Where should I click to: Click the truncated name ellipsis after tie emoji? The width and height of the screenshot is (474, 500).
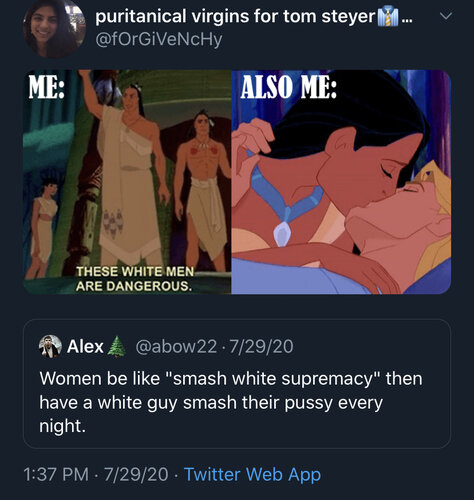click(x=407, y=19)
